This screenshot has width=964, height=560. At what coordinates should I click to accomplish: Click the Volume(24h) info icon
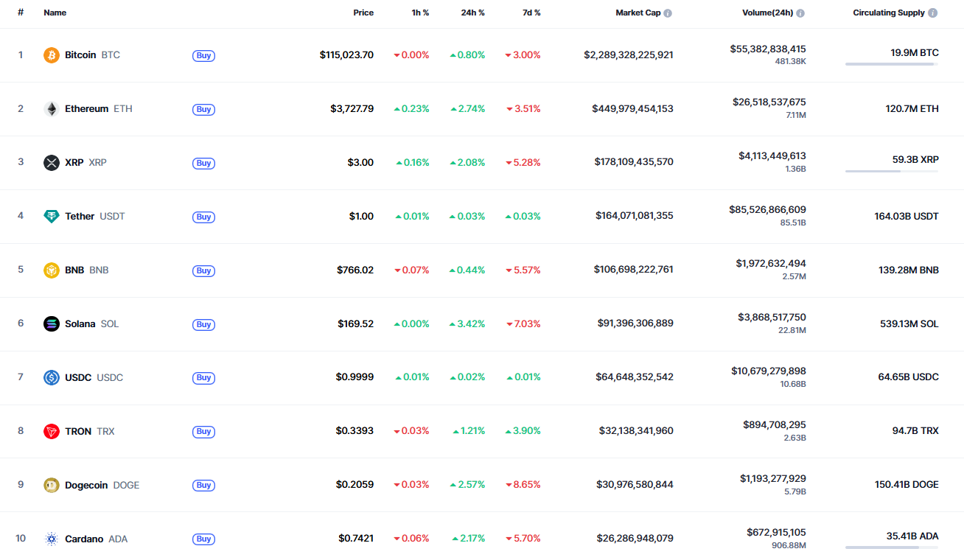(800, 13)
